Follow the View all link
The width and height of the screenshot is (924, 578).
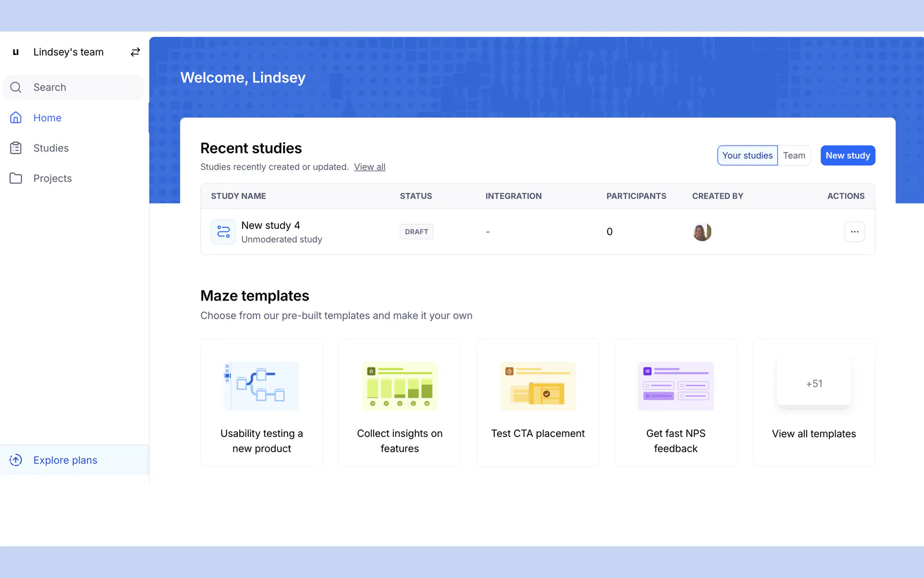click(370, 167)
